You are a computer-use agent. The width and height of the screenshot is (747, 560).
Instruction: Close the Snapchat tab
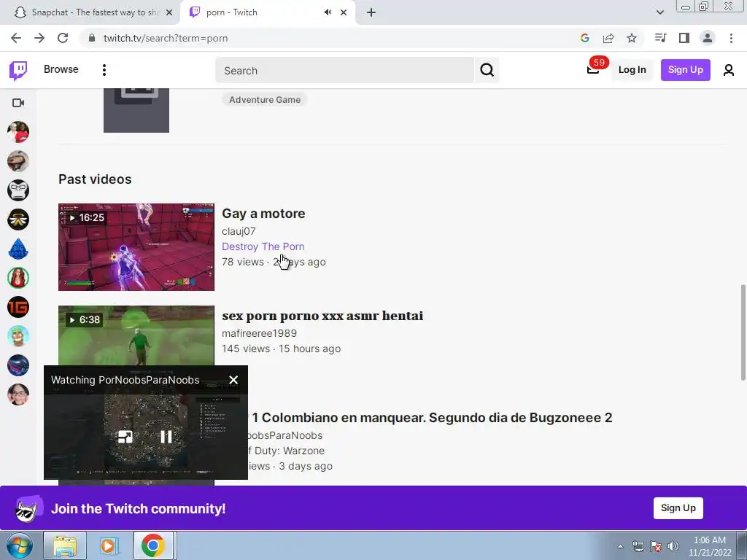(169, 13)
